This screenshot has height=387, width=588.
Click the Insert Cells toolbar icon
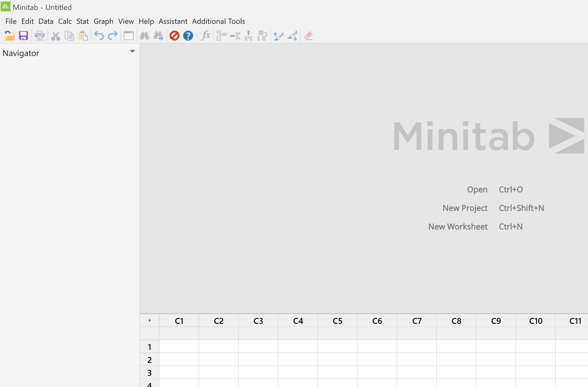(221, 36)
